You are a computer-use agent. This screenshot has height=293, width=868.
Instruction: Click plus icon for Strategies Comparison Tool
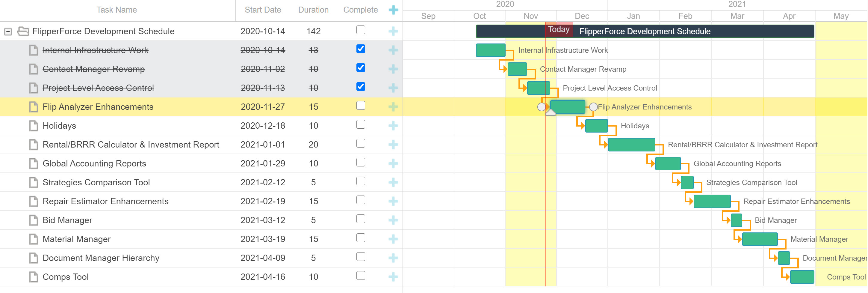[x=393, y=183]
